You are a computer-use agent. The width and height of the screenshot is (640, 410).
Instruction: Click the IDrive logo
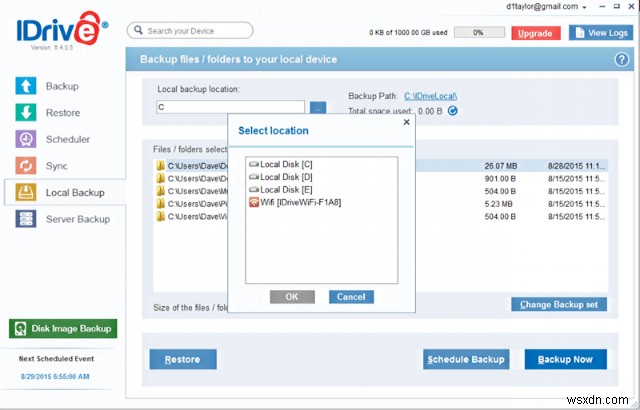[62, 28]
